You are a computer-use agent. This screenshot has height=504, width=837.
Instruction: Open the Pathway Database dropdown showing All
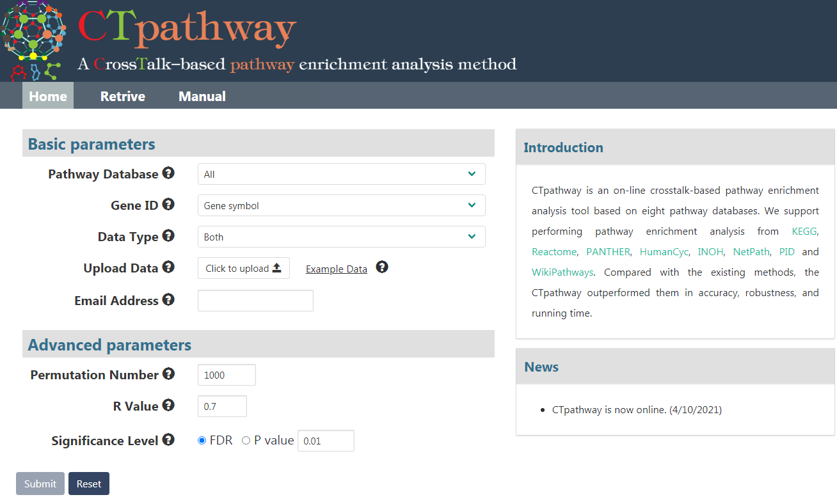(x=342, y=174)
